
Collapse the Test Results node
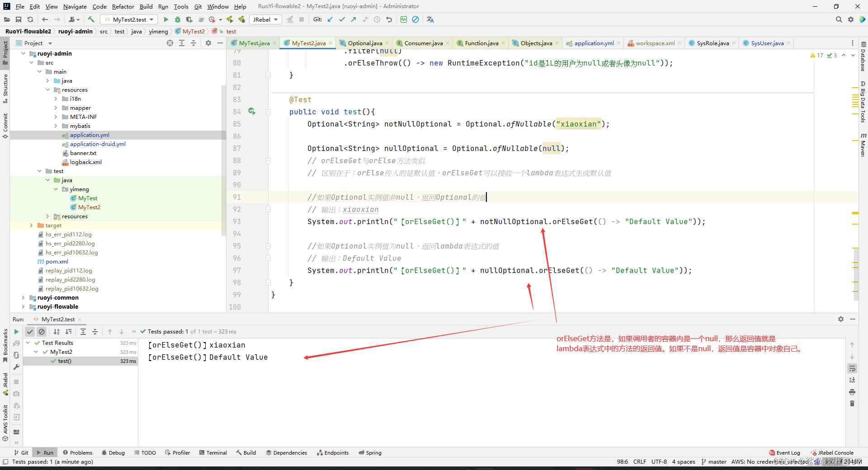pyautogui.click(x=28, y=343)
